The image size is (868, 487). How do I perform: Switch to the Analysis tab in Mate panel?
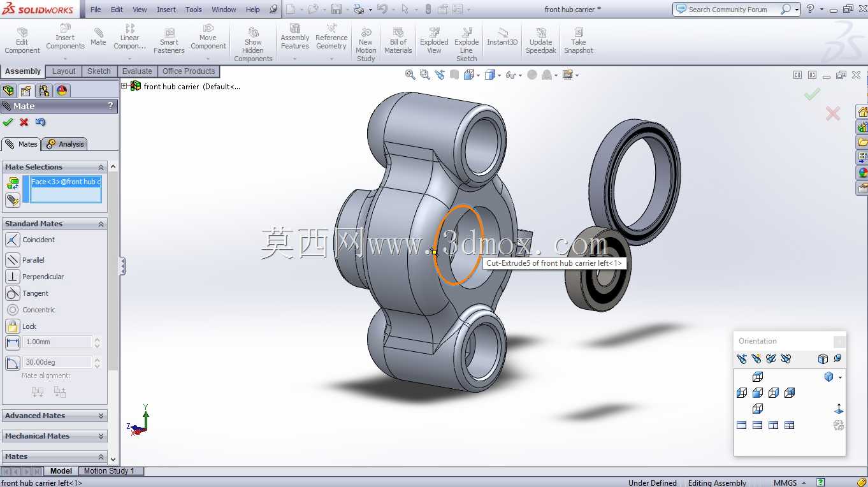(64, 144)
